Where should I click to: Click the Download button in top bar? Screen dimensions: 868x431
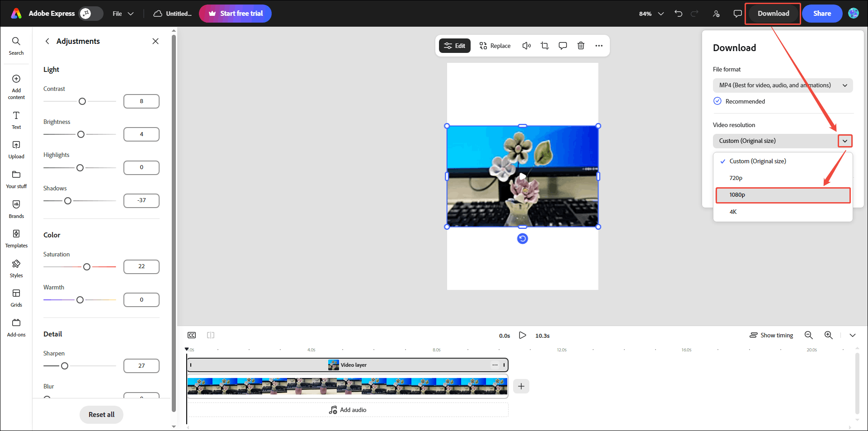coord(773,14)
